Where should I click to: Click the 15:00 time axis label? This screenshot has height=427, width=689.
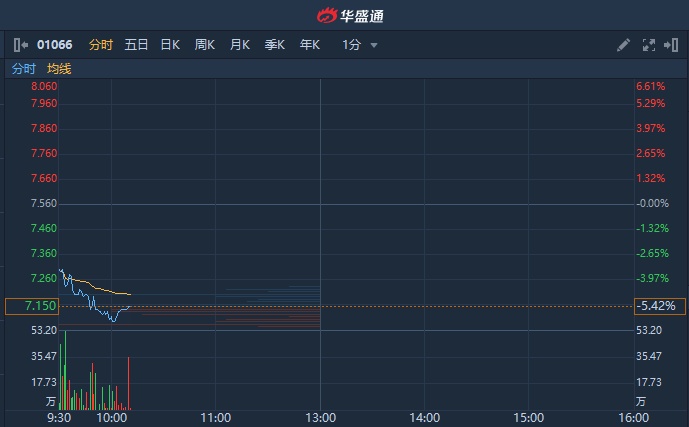pyautogui.click(x=529, y=418)
